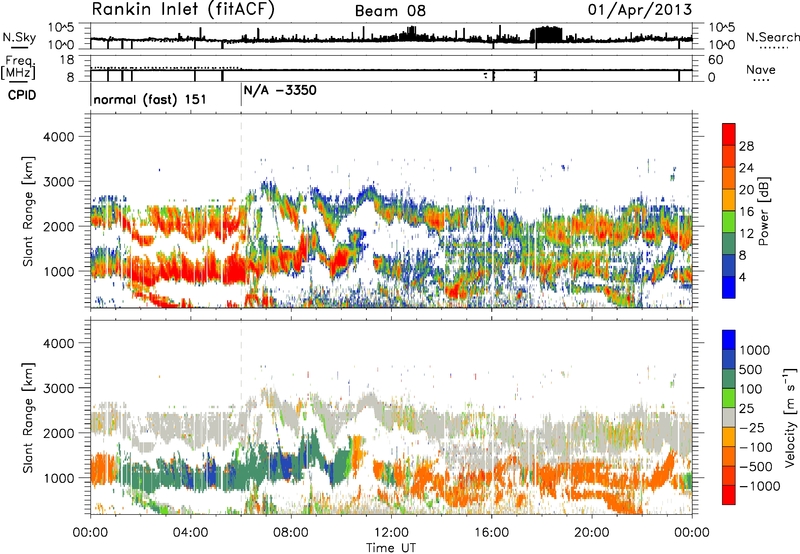Click the dark red top segment of the Power colorbar
The width and height of the screenshot is (800, 554).
[x=729, y=134]
